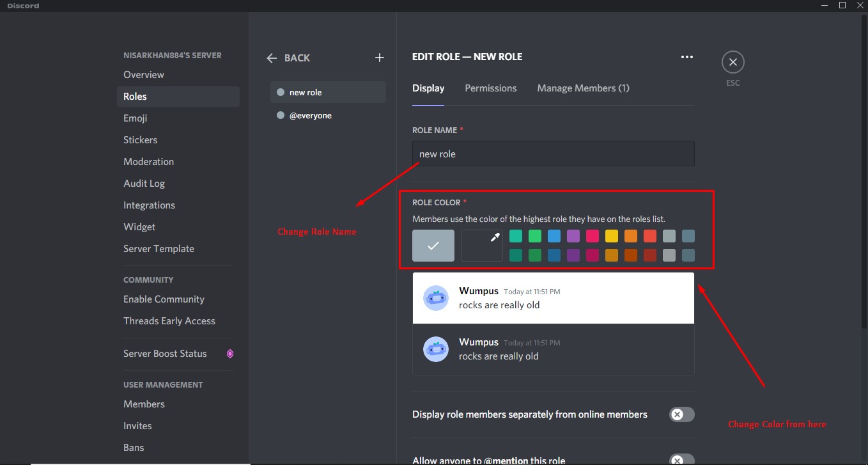
Task: Switch to the Permissions tab
Action: (x=491, y=88)
